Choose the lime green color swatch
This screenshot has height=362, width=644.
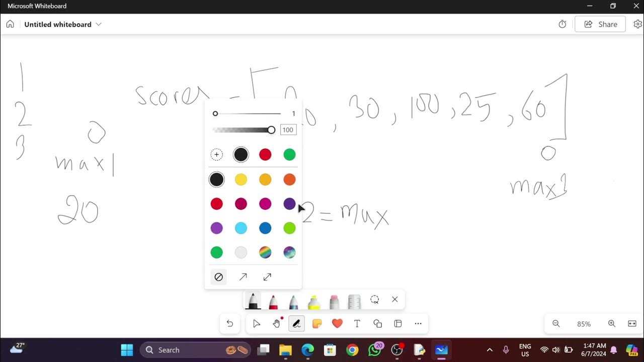(289, 228)
